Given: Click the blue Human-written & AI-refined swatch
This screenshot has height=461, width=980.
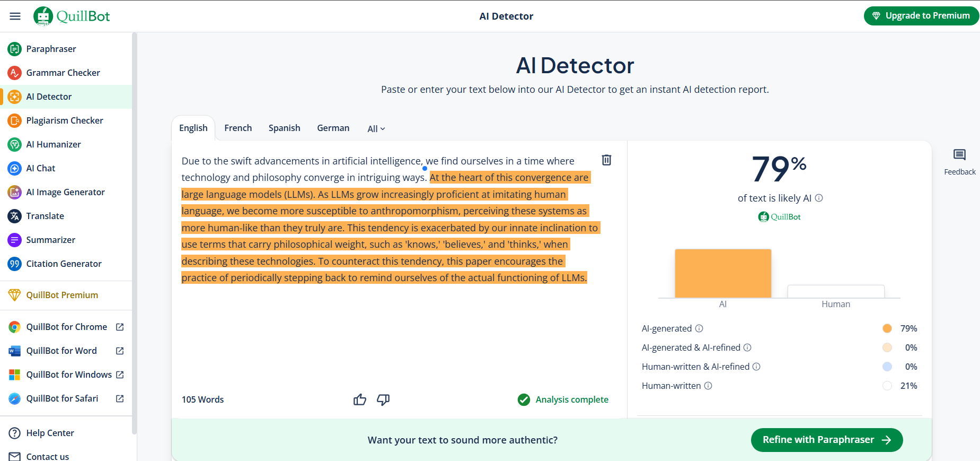Looking at the screenshot, I should click(887, 367).
